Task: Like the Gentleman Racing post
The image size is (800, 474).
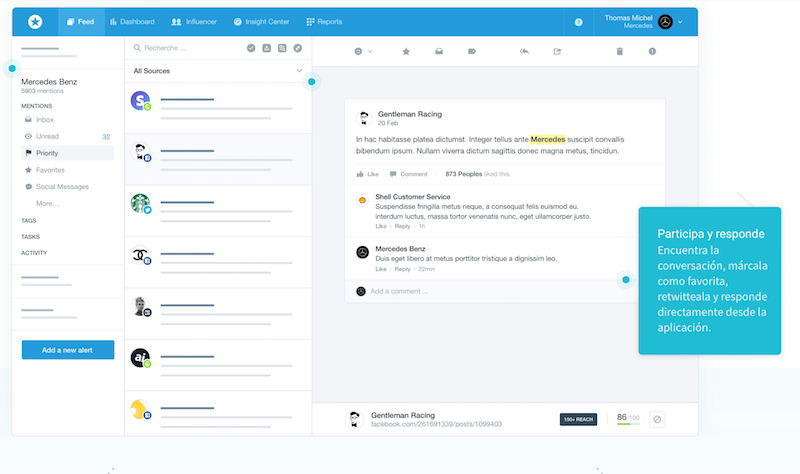Action: (x=367, y=174)
